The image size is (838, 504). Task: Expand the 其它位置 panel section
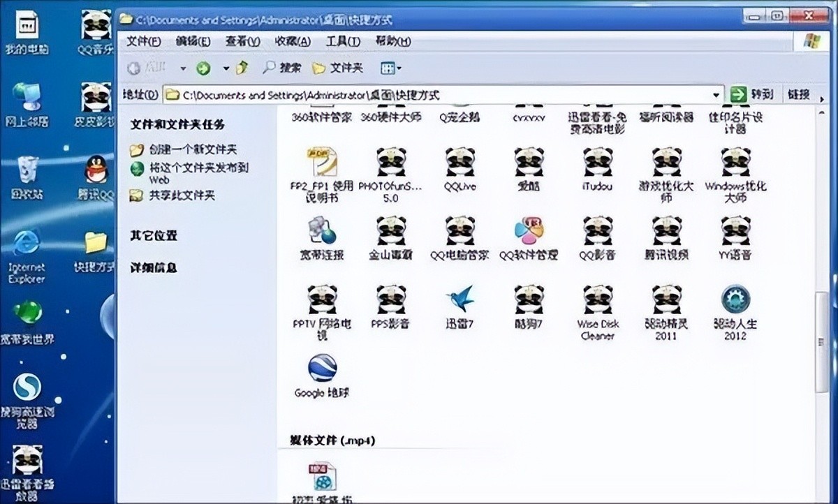[154, 236]
